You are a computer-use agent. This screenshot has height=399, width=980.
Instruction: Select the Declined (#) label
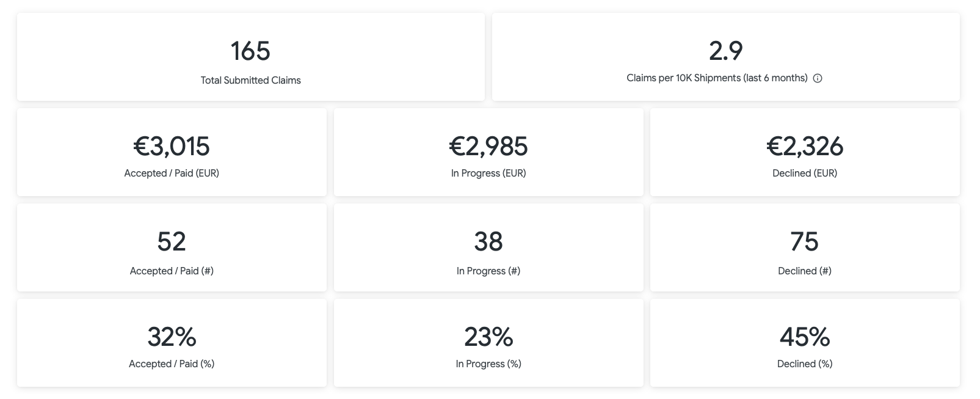coord(805,271)
